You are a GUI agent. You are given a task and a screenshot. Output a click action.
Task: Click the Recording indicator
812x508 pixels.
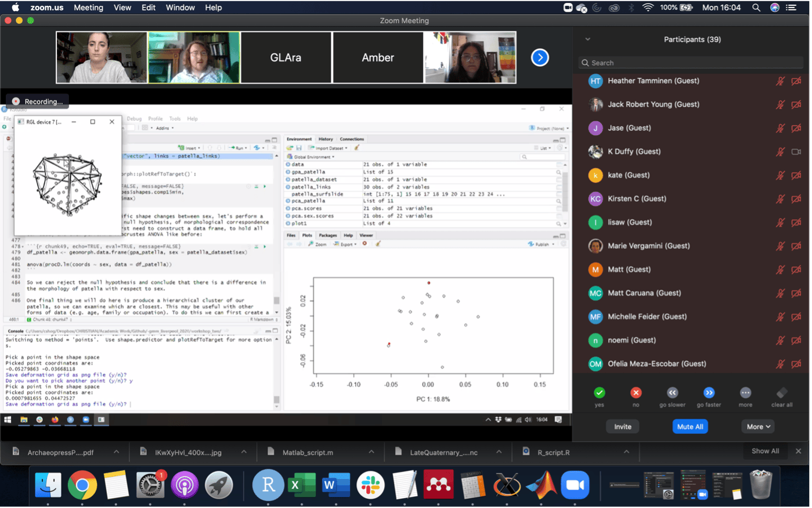[38, 101]
